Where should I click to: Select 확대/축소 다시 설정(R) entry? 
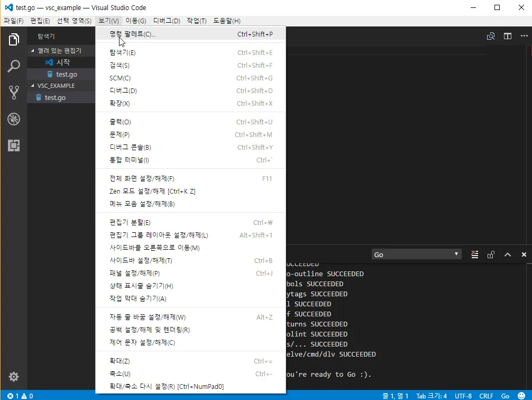(191, 386)
